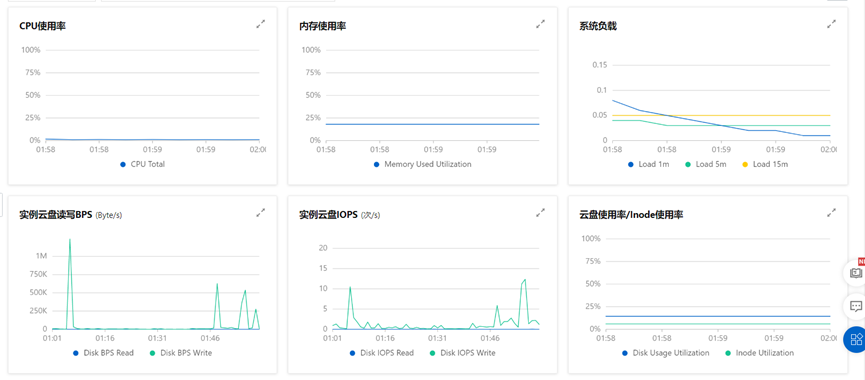Screen dimensions: 865x380
Task: Enlarge the 实例云盘读写BPS chart
Action: click(x=260, y=212)
